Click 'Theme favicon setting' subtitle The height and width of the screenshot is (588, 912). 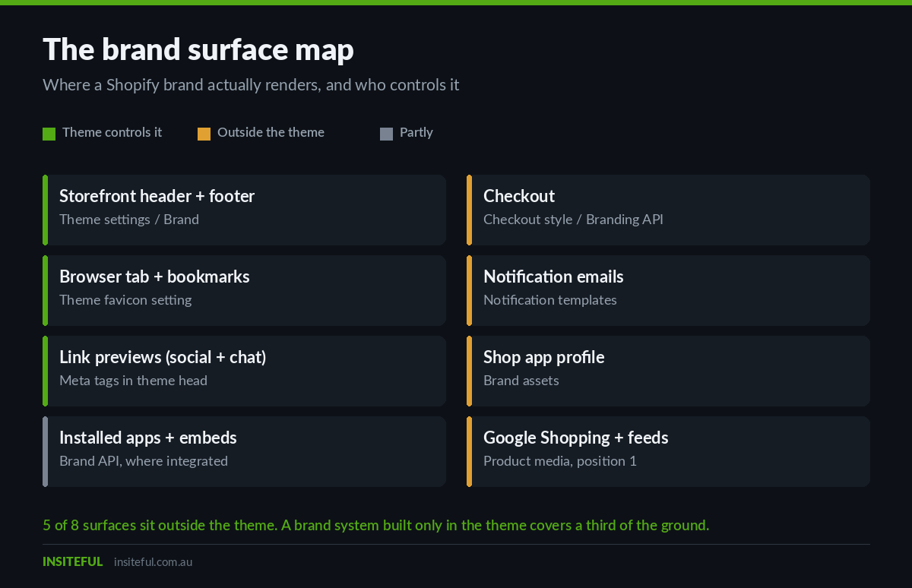tap(125, 300)
